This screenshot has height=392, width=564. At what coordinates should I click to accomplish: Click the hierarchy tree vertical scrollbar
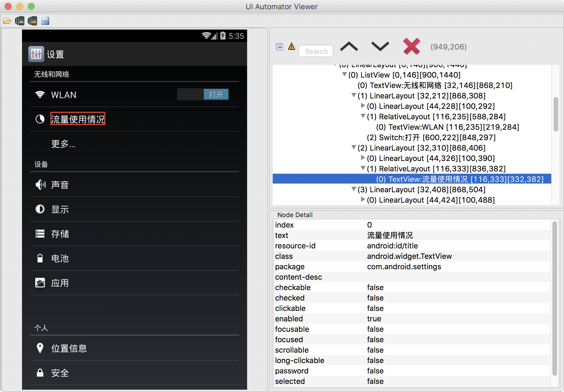(555, 114)
